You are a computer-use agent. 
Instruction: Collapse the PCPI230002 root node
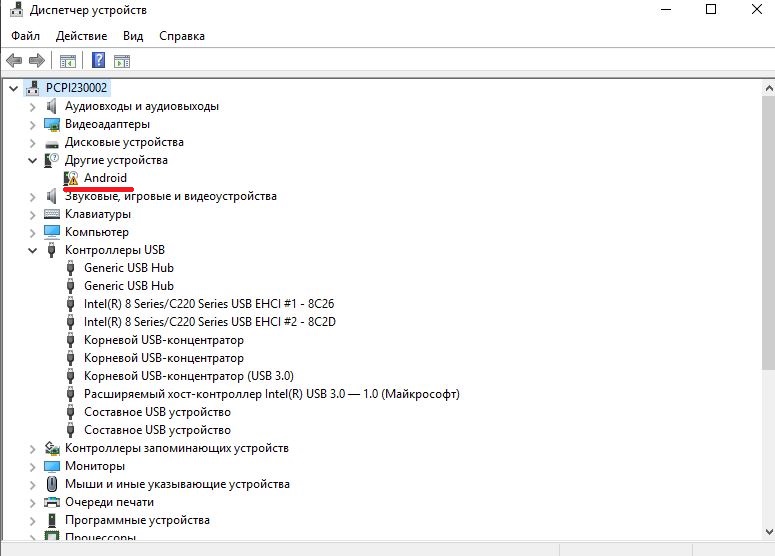click(x=14, y=88)
